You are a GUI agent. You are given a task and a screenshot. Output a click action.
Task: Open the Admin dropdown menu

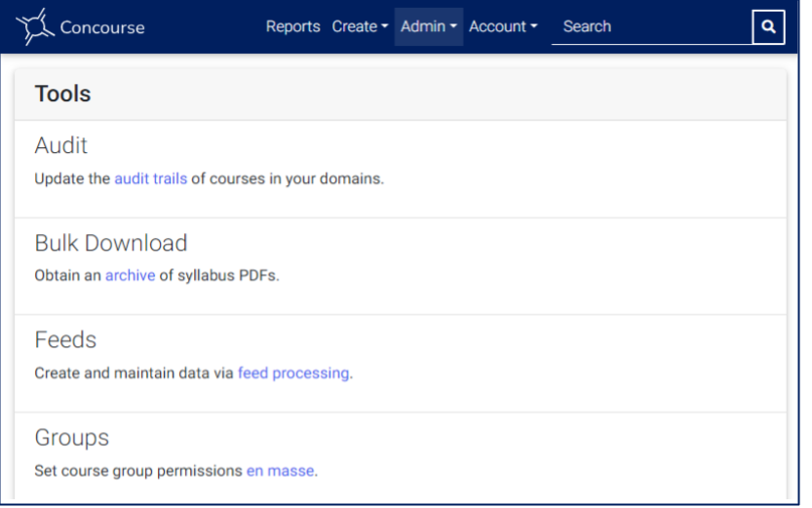pyautogui.click(x=429, y=26)
